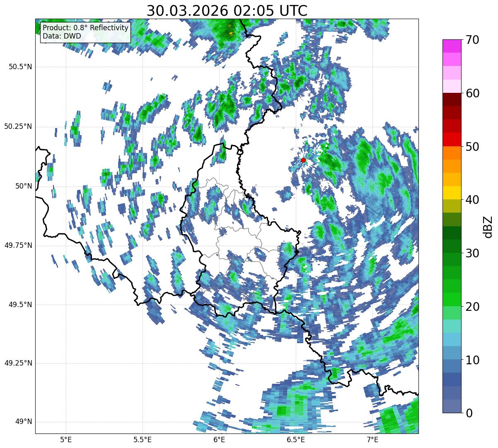Click the latitude label 49.5°N

point(20,305)
